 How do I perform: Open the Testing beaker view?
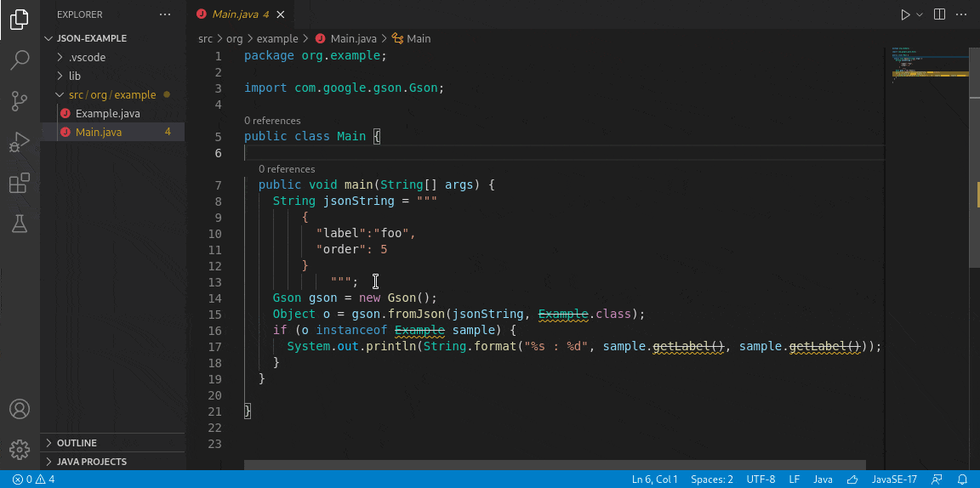(20, 224)
